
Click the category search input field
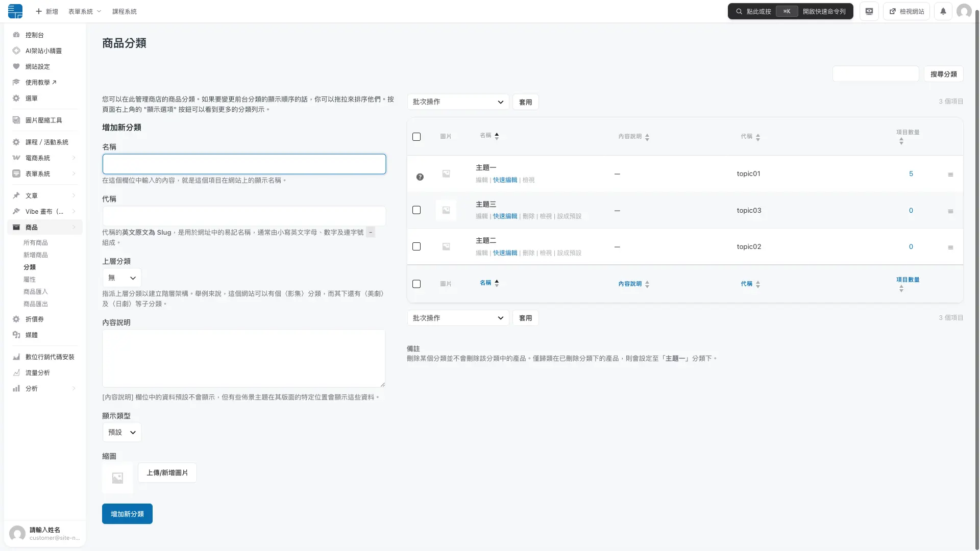(x=876, y=74)
